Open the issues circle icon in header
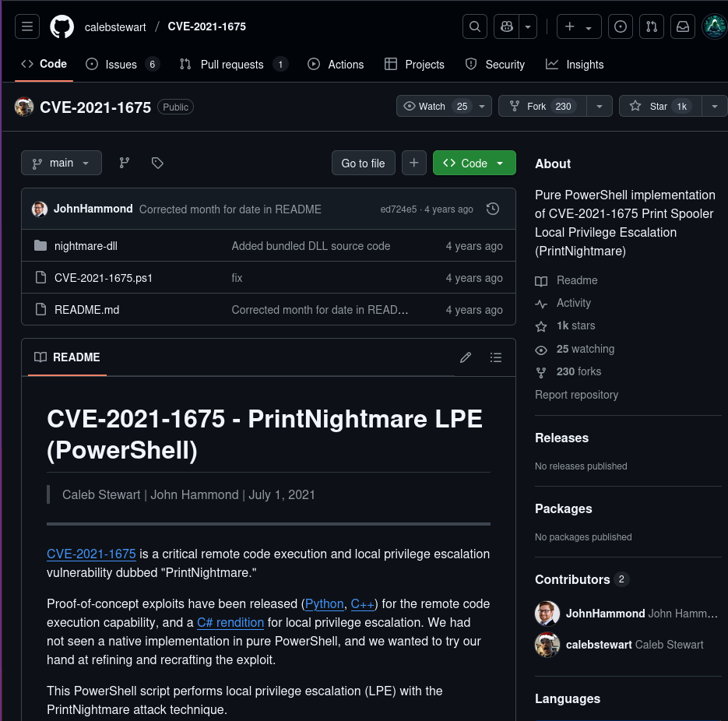Image resolution: width=728 pixels, height=721 pixels. [621, 26]
